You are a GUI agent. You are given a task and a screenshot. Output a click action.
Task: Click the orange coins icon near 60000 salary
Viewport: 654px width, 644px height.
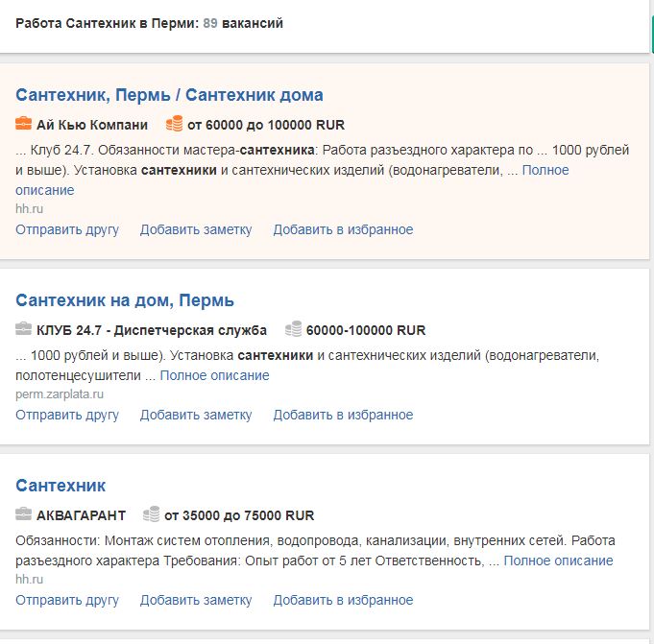coord(175,124)
